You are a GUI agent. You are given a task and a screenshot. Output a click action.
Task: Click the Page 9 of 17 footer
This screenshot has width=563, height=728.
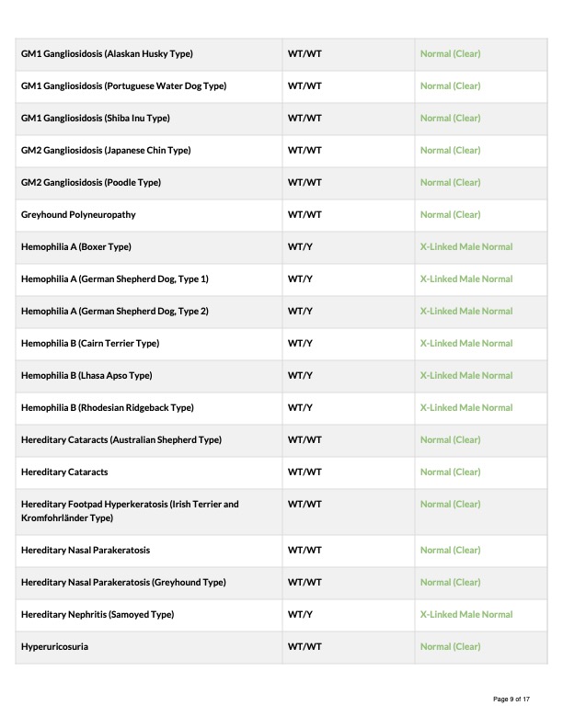tap(511, 700)
